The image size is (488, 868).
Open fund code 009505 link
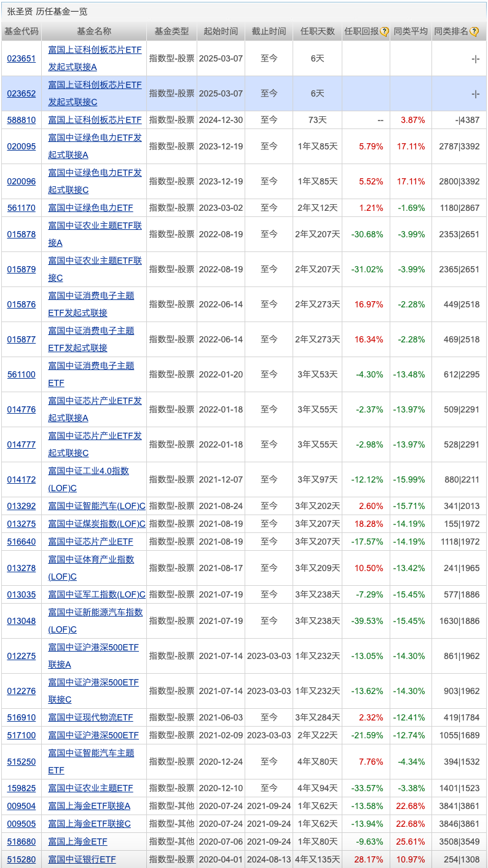22,824
